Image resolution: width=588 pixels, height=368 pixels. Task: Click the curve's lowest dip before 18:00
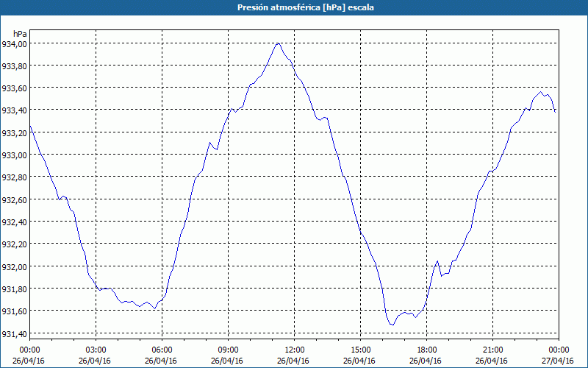coord(392,325)
